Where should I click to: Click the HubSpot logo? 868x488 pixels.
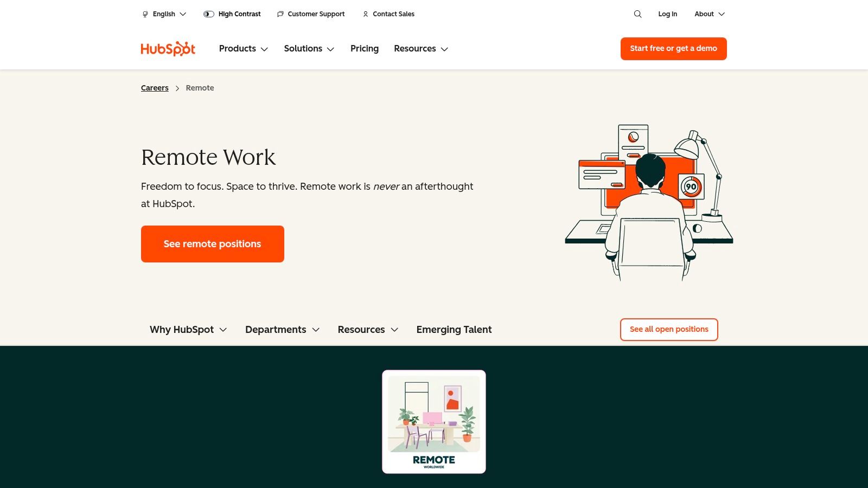coord(168,49)
